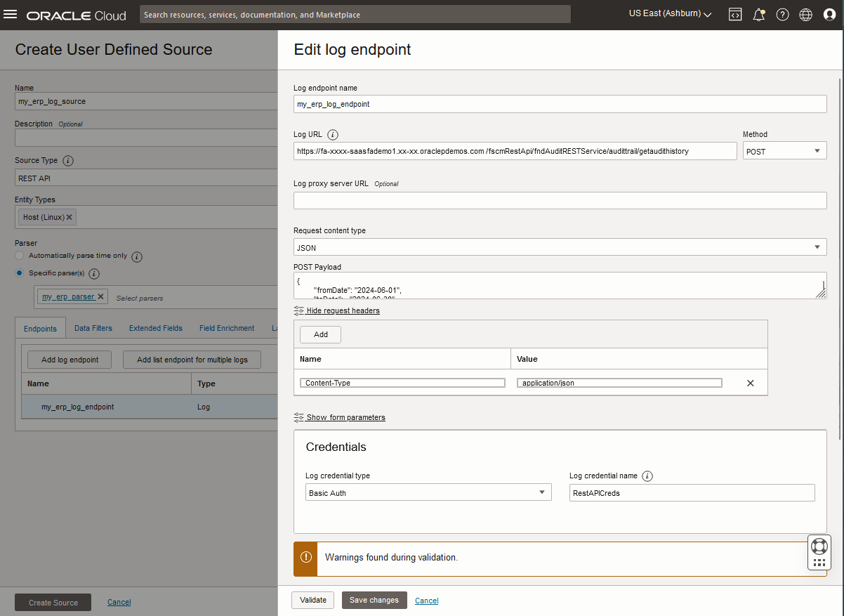Viewport: 844px width, 616px height.
Task: Expand Show form parameters section
Action: pyautogui.click(x=345, y=417)
